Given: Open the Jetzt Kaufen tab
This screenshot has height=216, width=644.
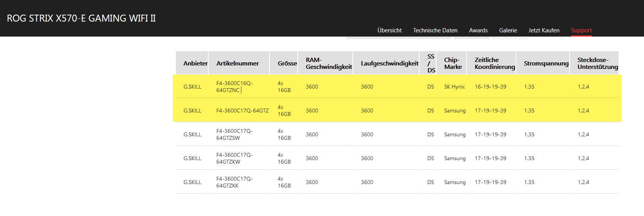Looking at the screenshot, I should click(x=544, y=30).
